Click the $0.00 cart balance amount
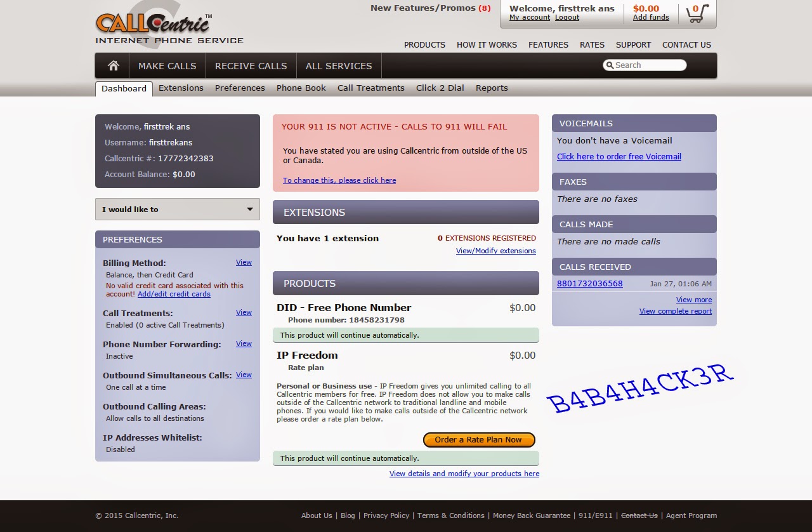The image size is (812, 532). (x=646, y=9)
